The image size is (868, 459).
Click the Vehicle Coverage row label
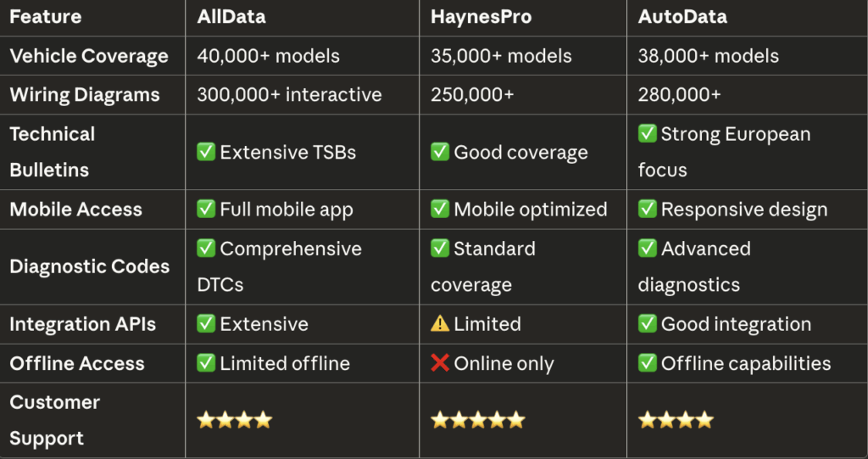[x=88, y=56]
